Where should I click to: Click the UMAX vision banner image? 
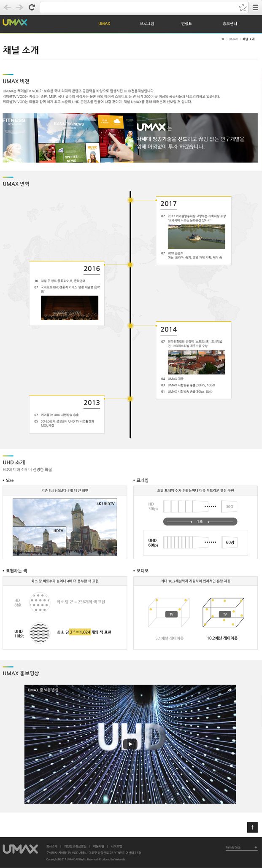pyautogui.click(x=130, y=137)
